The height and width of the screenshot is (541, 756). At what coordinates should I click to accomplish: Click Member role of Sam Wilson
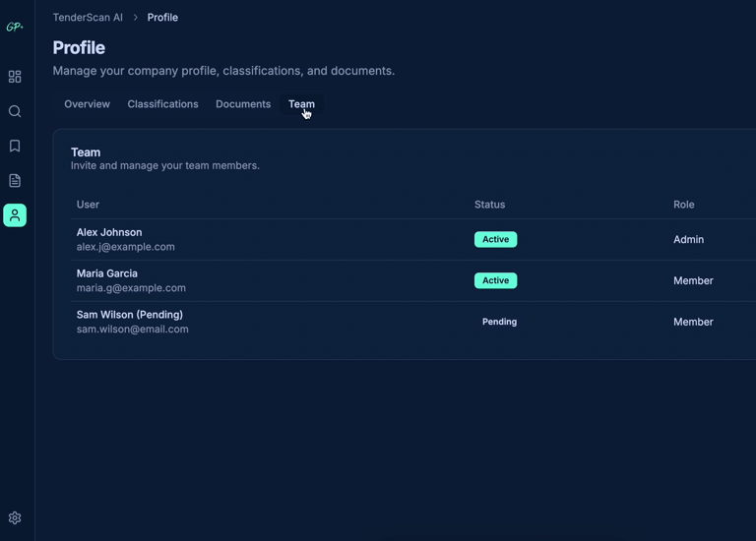[x=693, y=322]
